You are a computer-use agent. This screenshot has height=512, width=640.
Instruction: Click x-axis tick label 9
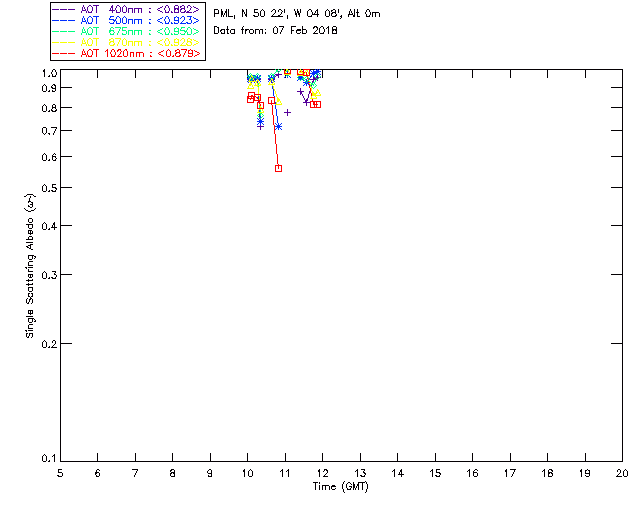pyautogui.click(x=210, y=473)
